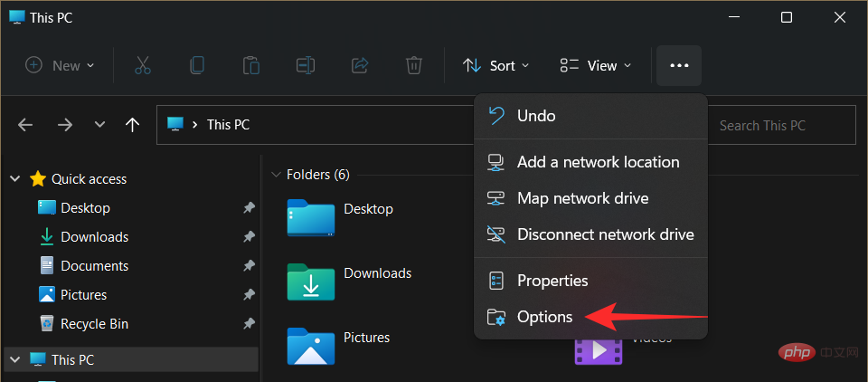Click the Copy icon in toolbar
The height and width of the screenshot is (382, 868).
[x=197, y=65]
